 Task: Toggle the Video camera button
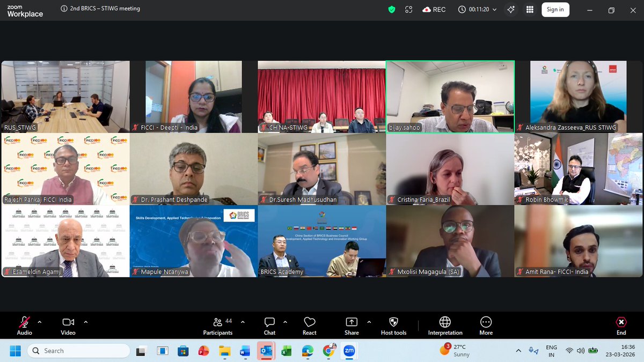pyautogui.click(x=68, y=326)
